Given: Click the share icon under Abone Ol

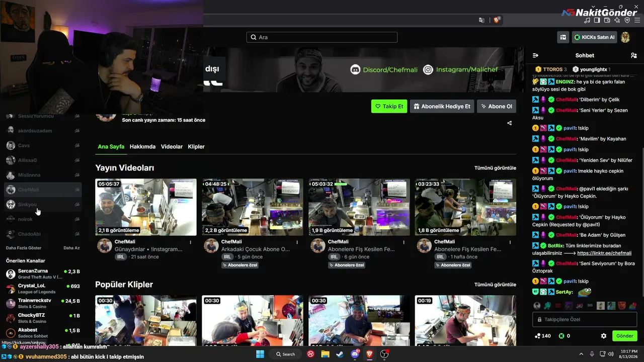Looking at the screenshot, I should [x=510, y=123].
